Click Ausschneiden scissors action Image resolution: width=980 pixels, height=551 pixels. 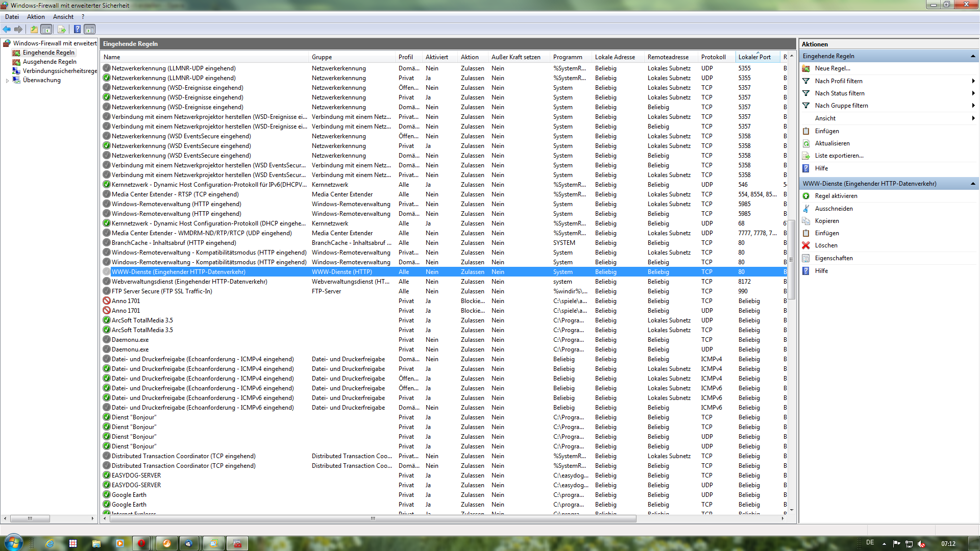(x=834, y=209)
